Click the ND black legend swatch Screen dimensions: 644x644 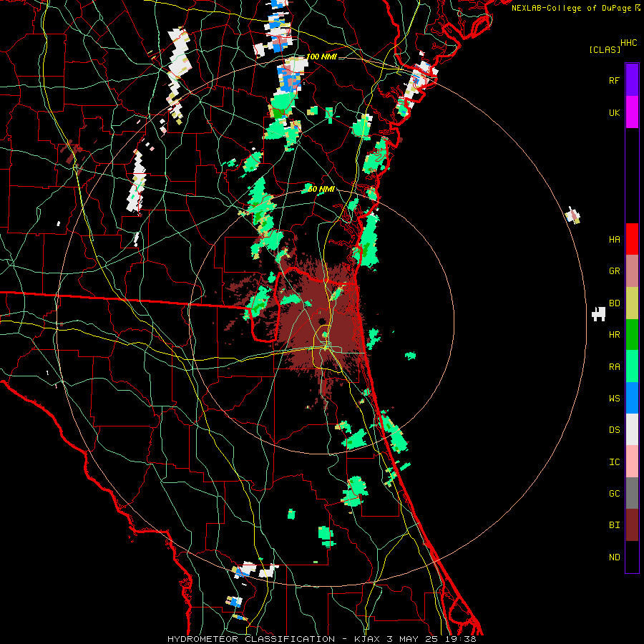pyautogui.click(x=632, y=557)
